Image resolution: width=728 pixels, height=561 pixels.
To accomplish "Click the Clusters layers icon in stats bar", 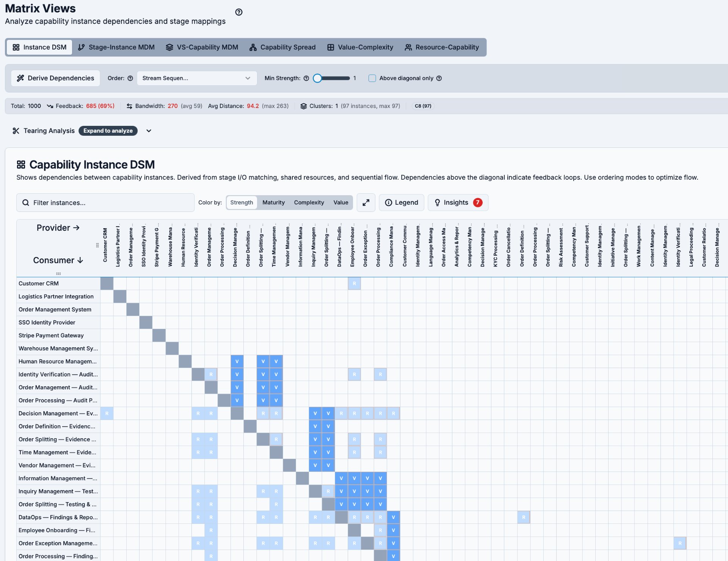I will click(x=304, y=106).
